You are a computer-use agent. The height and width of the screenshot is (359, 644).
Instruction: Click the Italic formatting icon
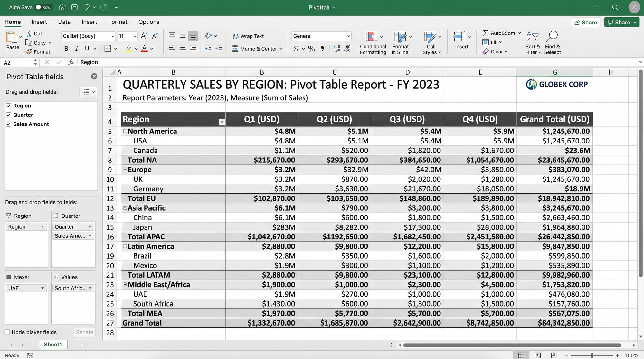pyautogui.click(x=77, y=49)
